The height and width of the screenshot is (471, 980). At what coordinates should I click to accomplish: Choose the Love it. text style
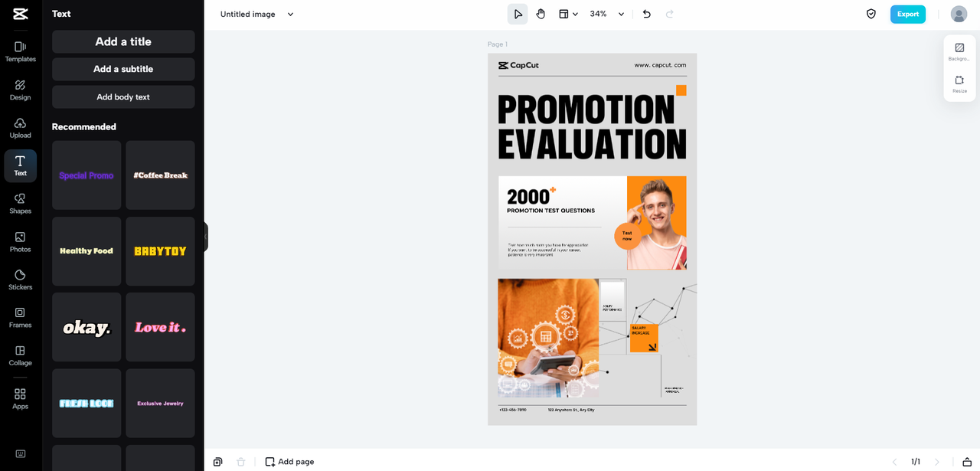point(160,327)
